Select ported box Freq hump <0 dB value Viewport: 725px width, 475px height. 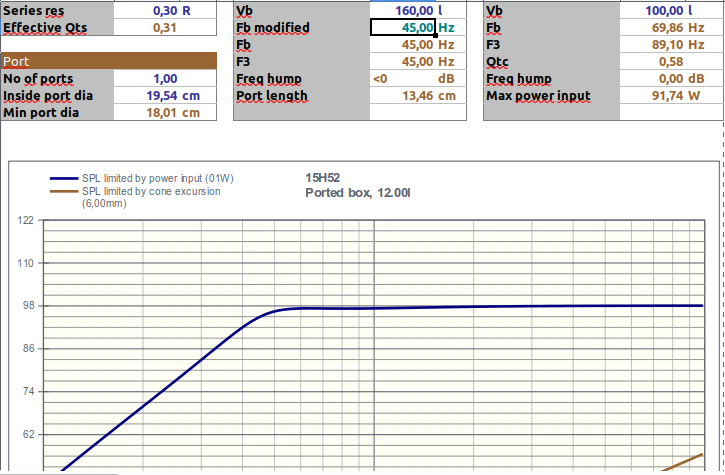(x=418, y=79)
